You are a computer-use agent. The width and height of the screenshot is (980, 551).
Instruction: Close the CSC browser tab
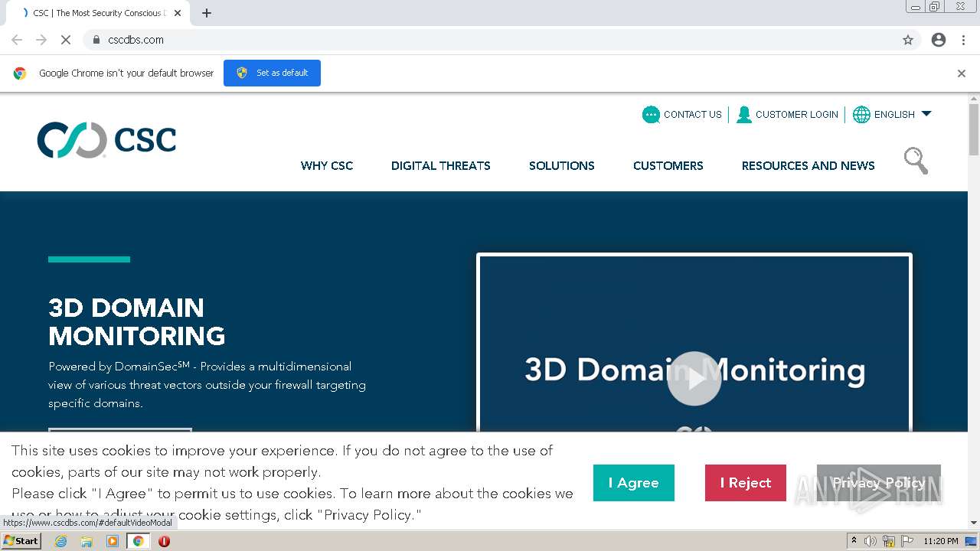[178, 13]
